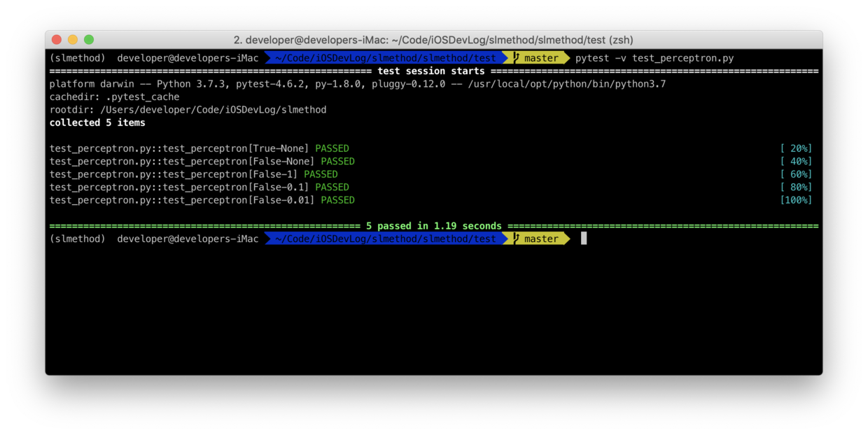Click the terminal window title text
The width and height of the screenshot is (868, 435).
point(433,40)
